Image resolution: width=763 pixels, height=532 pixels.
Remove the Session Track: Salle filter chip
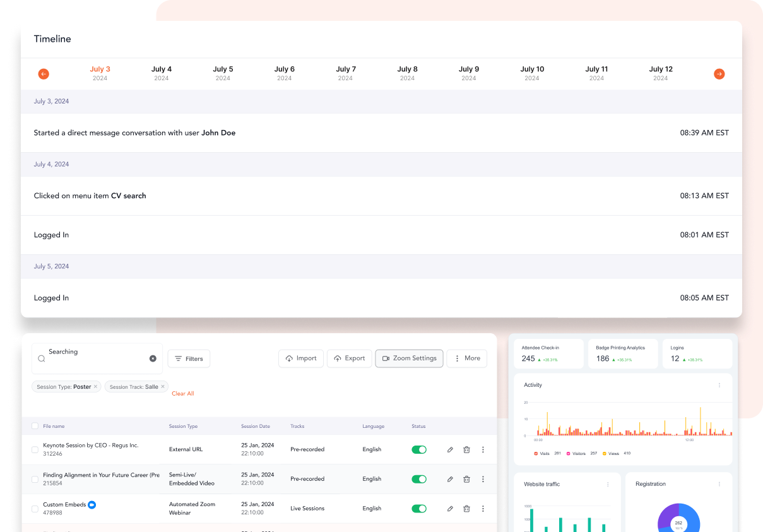163,386
